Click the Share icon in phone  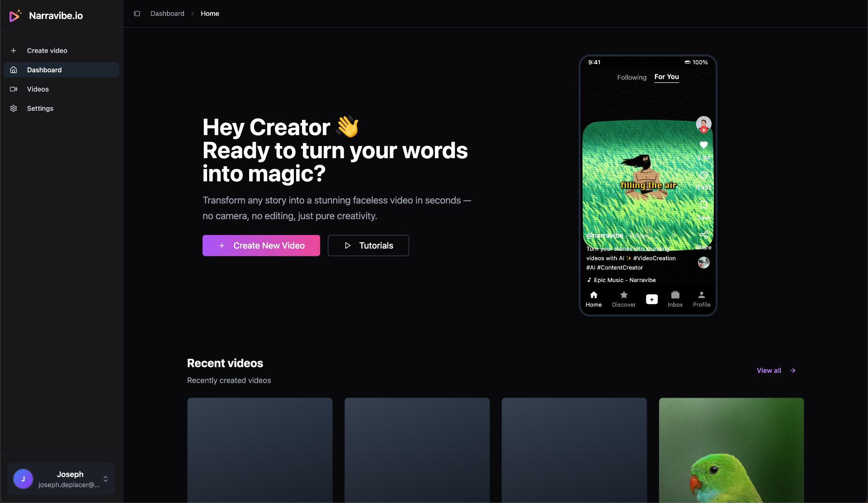[703, 235]
